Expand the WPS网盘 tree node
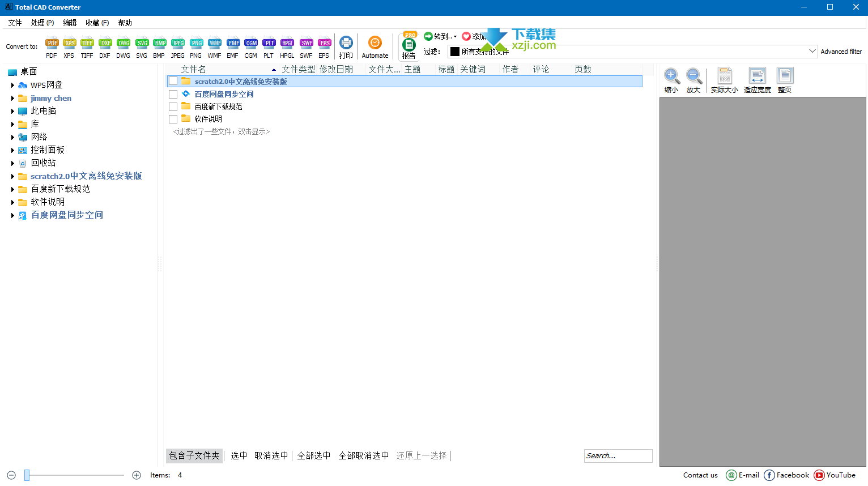 [x=12, y=85]
